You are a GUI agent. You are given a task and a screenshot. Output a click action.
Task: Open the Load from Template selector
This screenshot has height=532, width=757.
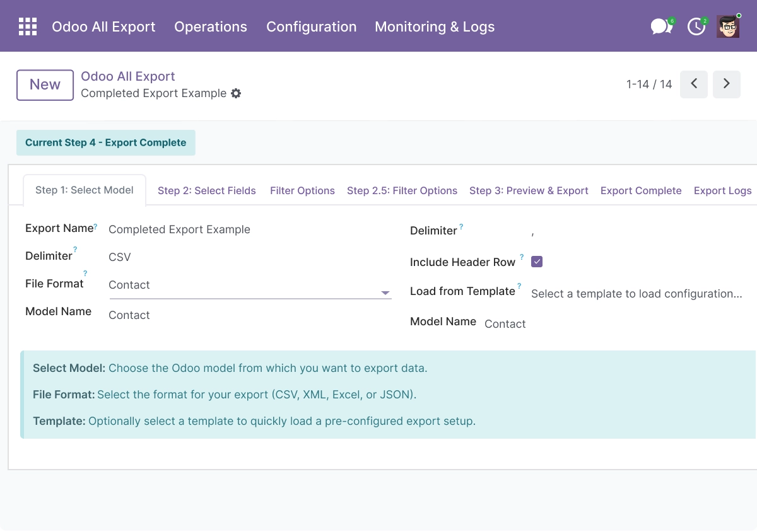pos(637,294)
